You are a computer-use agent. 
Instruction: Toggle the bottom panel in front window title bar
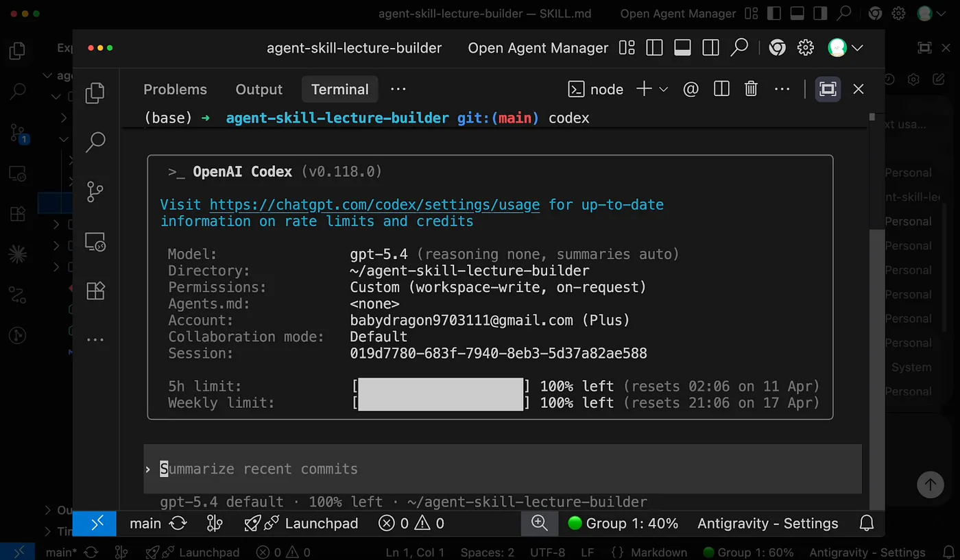coord(682,48)
